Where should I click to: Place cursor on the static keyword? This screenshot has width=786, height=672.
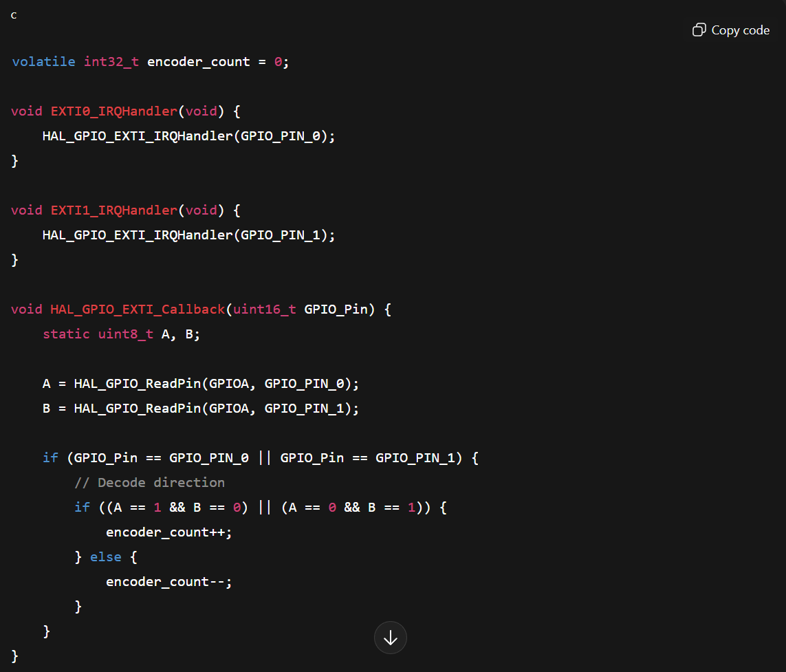[x=66, y=334]
